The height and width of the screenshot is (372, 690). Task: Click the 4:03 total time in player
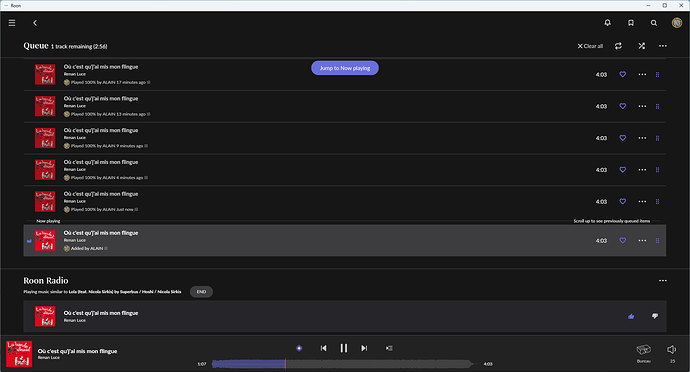[488, 364]
